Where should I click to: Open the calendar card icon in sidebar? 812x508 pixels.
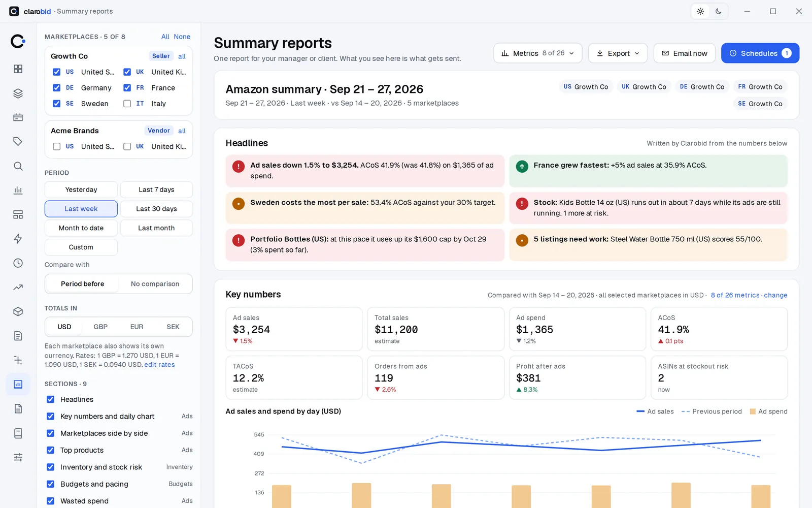tap(18, 117)
